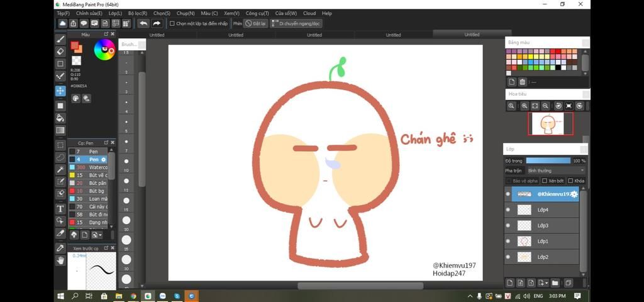Pick the Eyedropper tool
Image resolution: width=644 pixels, height=302 pixels.
pyautogui.click(x=60, y=248)
